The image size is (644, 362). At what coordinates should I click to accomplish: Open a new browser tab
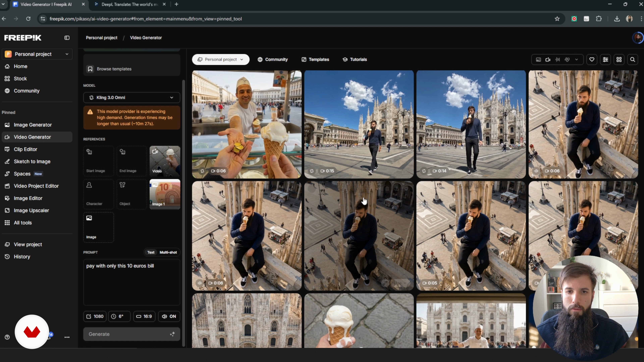(x=176, y=4)
